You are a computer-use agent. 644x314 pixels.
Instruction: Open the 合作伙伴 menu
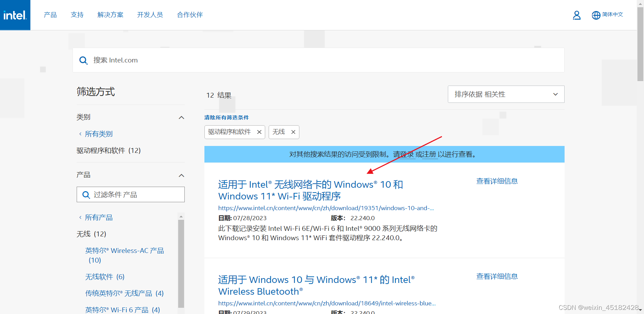(190, 15)
